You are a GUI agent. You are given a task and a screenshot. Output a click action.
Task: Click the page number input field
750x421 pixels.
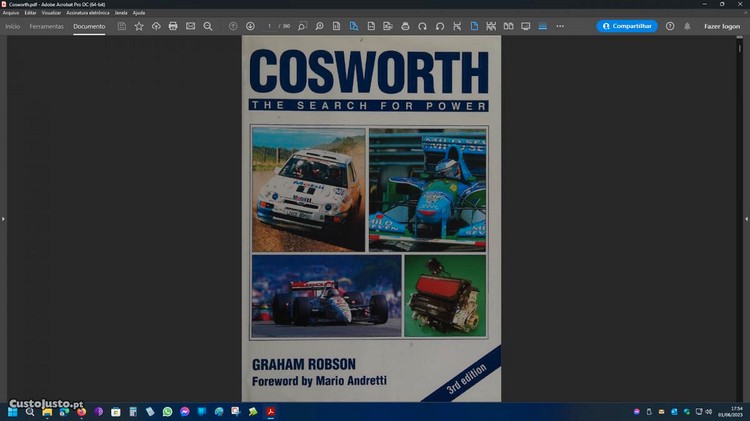(270, 26)
